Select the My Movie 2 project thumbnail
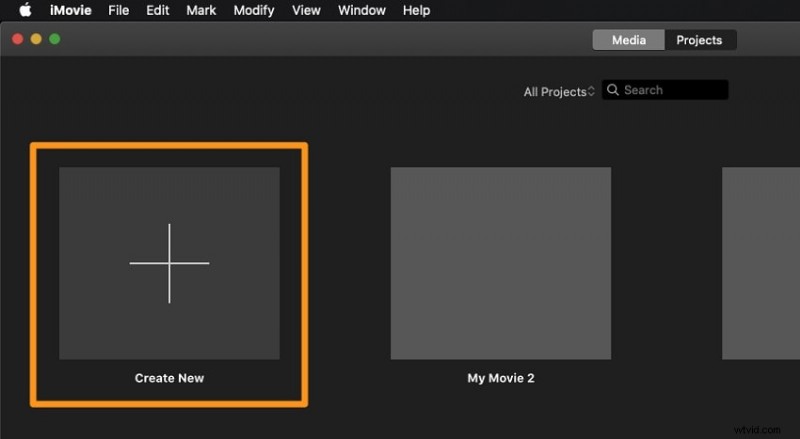 coord(500,263)
